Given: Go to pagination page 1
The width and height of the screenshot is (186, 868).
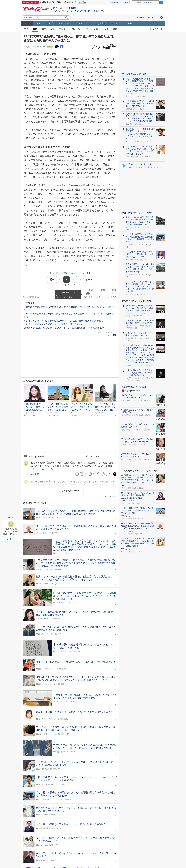Looking at the screenshot, I should pos(59,279).
